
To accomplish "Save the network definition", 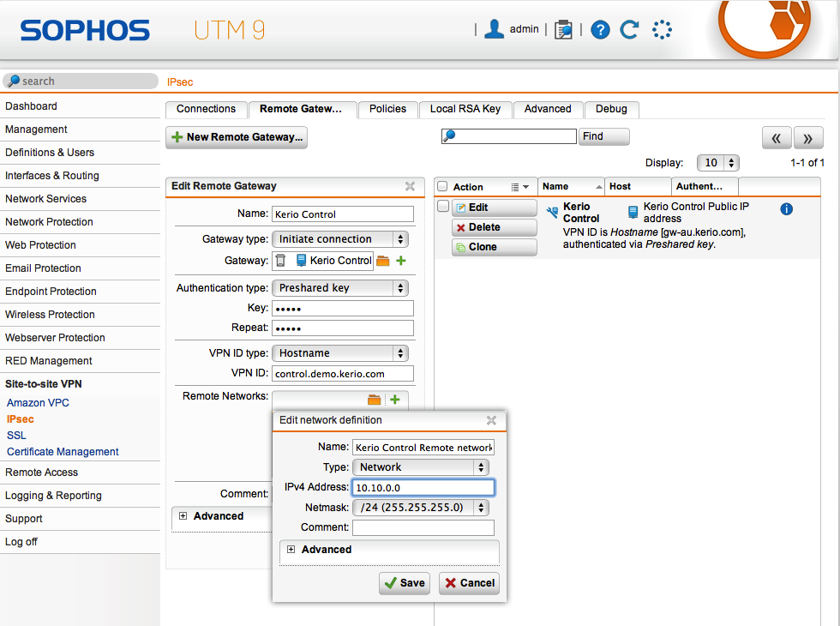I will pos(405,583).
